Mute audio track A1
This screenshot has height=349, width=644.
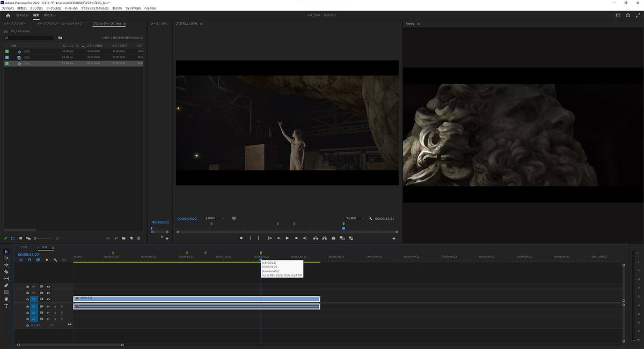click(x=48, y=306)
